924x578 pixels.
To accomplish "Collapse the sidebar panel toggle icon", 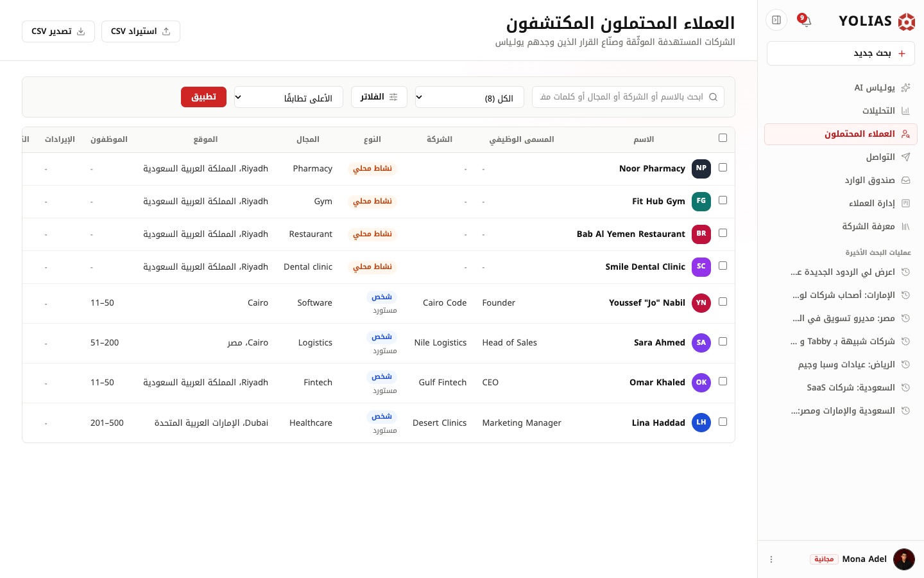I will 776,20.
